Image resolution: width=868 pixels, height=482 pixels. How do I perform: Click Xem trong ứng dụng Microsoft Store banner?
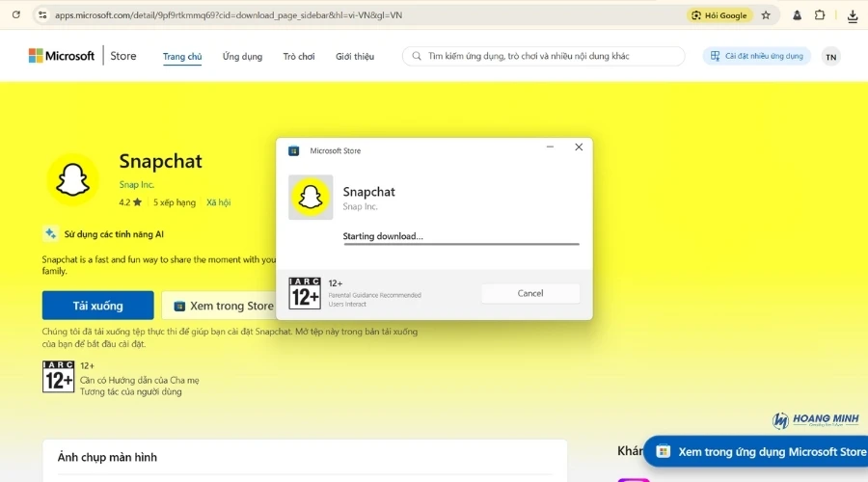760,451
